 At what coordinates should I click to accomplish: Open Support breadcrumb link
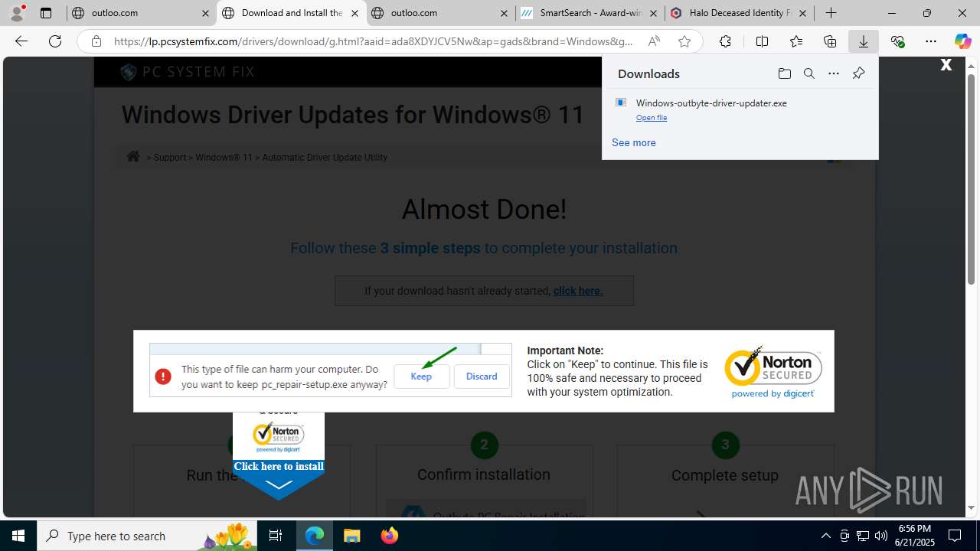click(x=170, y=158)
